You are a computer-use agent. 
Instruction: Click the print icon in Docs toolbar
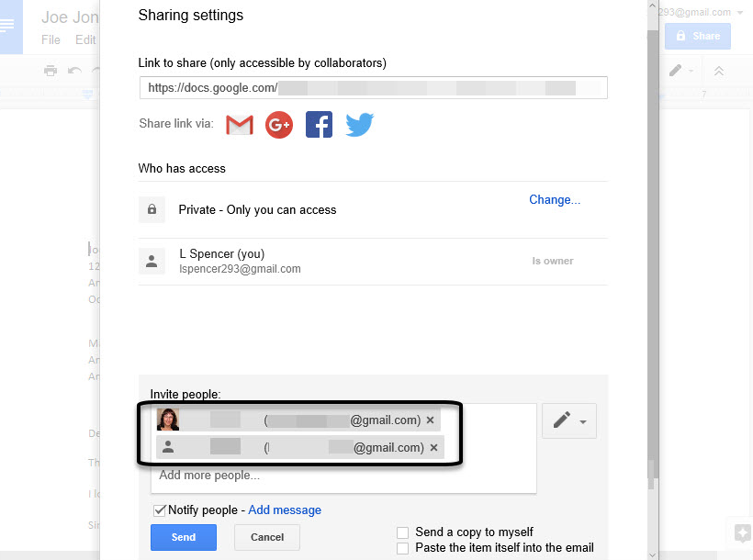pos(51,71)
